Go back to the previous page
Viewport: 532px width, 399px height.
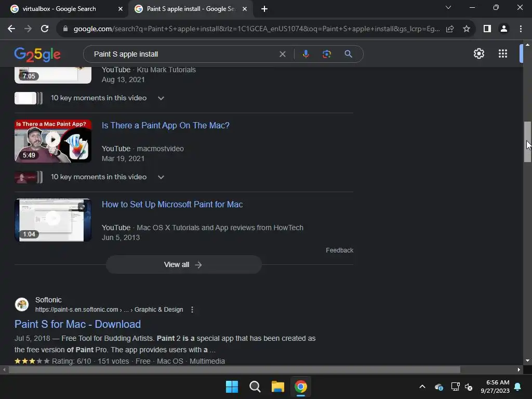click(x=11, y=29)
